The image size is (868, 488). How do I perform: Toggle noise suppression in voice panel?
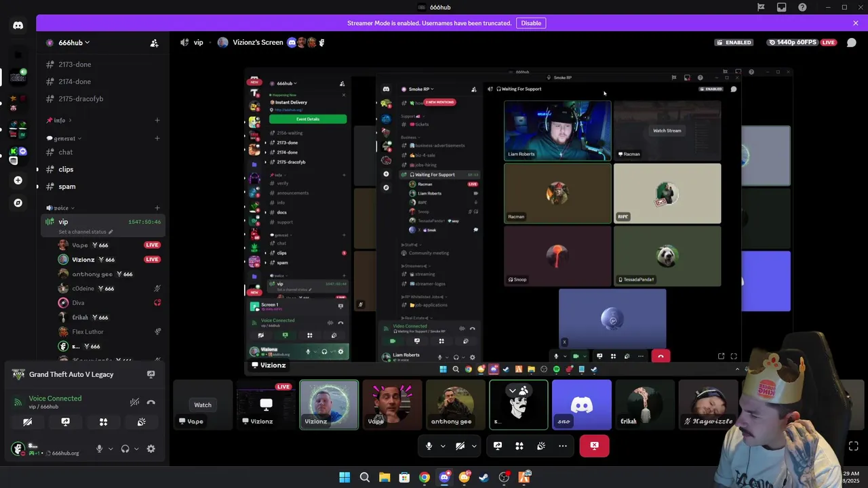[x=134, y=402]
